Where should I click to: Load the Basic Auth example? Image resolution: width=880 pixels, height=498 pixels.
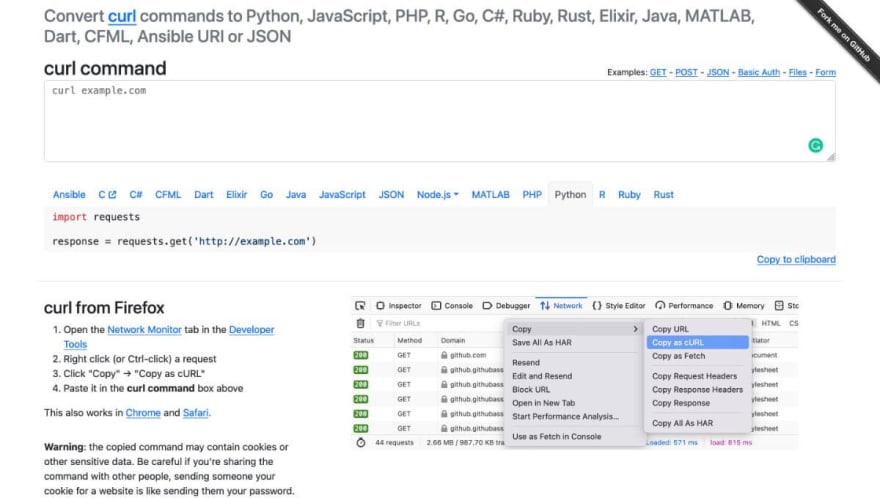pos(759,72)
